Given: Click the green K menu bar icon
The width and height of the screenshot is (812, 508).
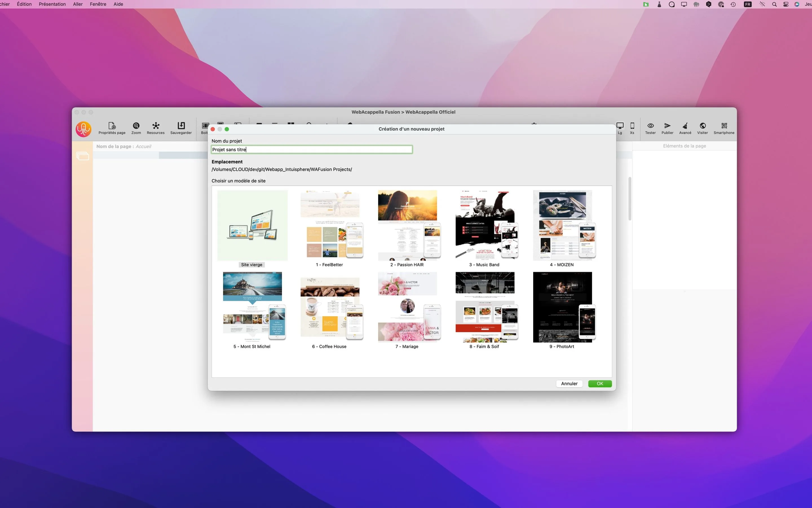Looking at the screenshot, I should (646, 4).
